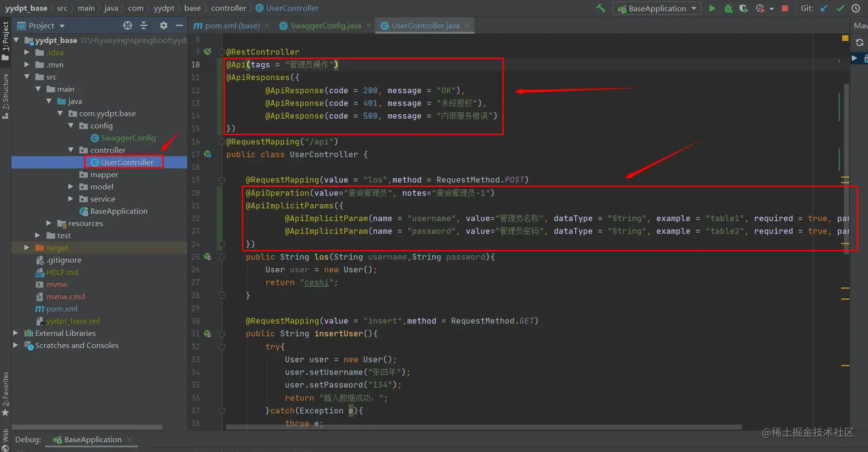Switch to the SwaggerConfig.java tab
This screenshot has width=868, height=452.
(326, 25)
